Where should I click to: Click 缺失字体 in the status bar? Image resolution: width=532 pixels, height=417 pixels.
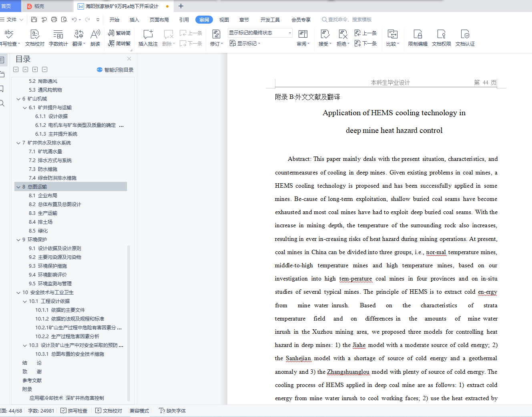coord(173,411)
